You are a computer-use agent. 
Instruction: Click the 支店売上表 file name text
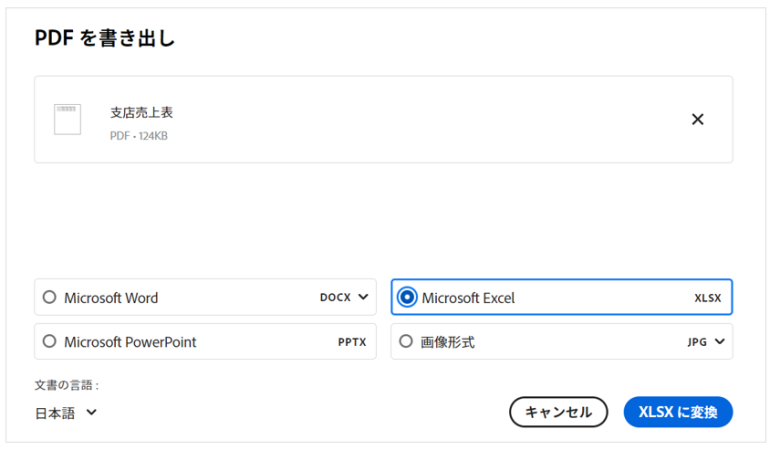[141, 112]
